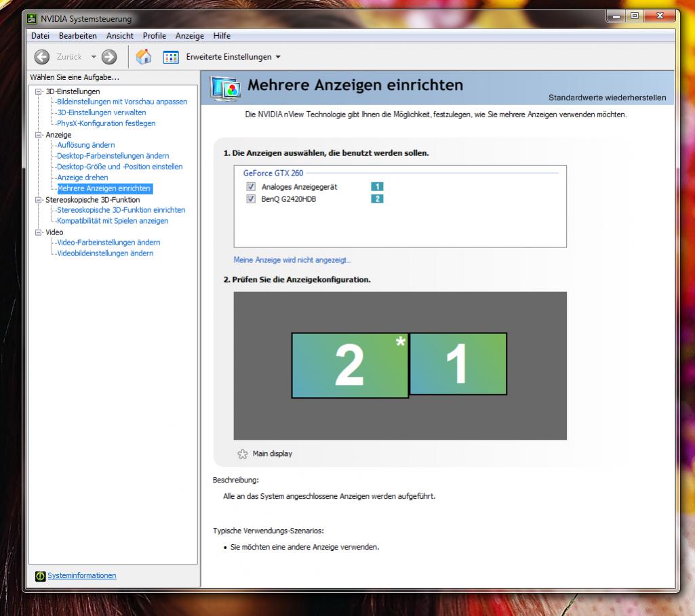Close the NVIDIA Systemsteuerung window
The image size is (695, 616).
tap(660, 16)
